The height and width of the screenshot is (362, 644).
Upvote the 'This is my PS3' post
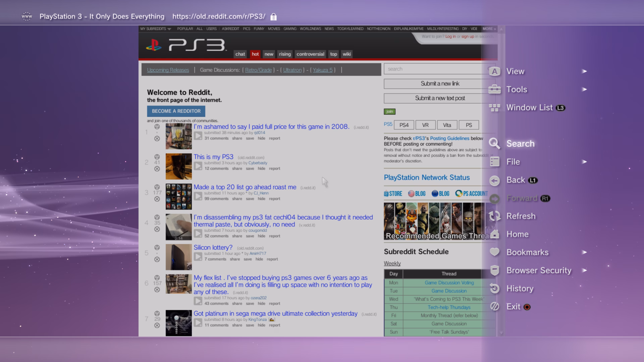coord(157,157)
